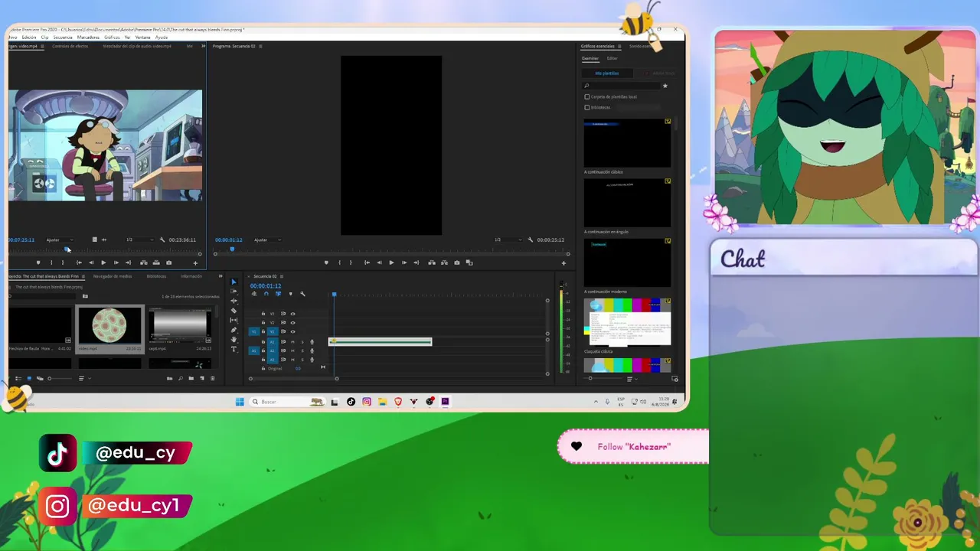Toggle linked selection in timeline header
Screen dimensions: 980x551
[x=278, y=294]
